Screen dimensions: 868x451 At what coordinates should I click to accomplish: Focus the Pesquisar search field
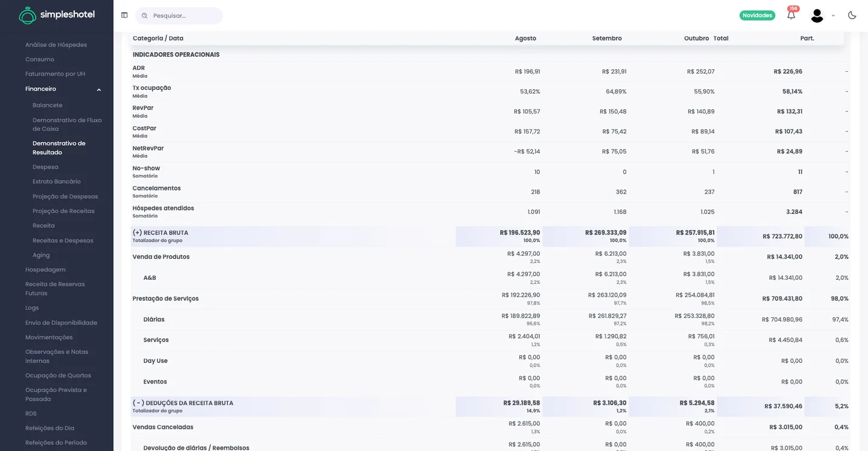coord(179,16)
